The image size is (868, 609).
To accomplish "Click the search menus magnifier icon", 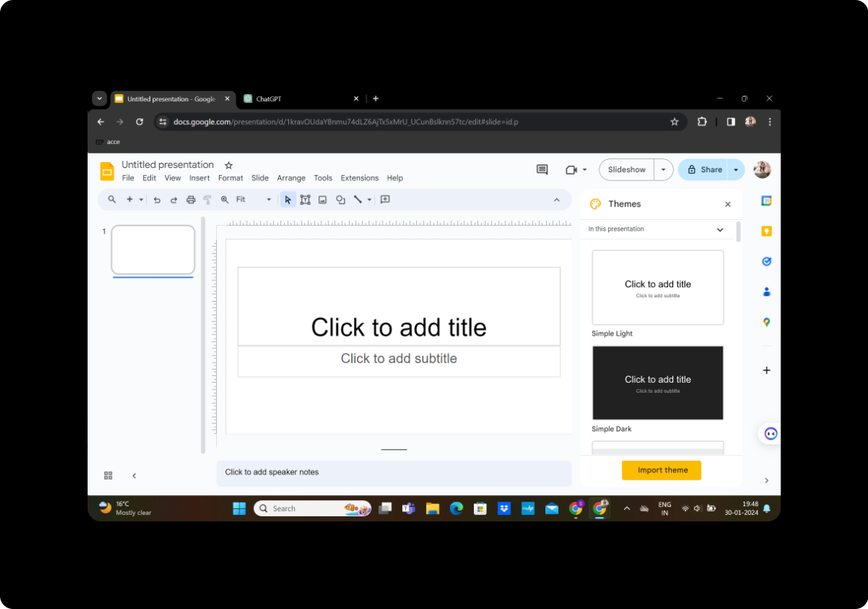I will (x=112, y=199).
